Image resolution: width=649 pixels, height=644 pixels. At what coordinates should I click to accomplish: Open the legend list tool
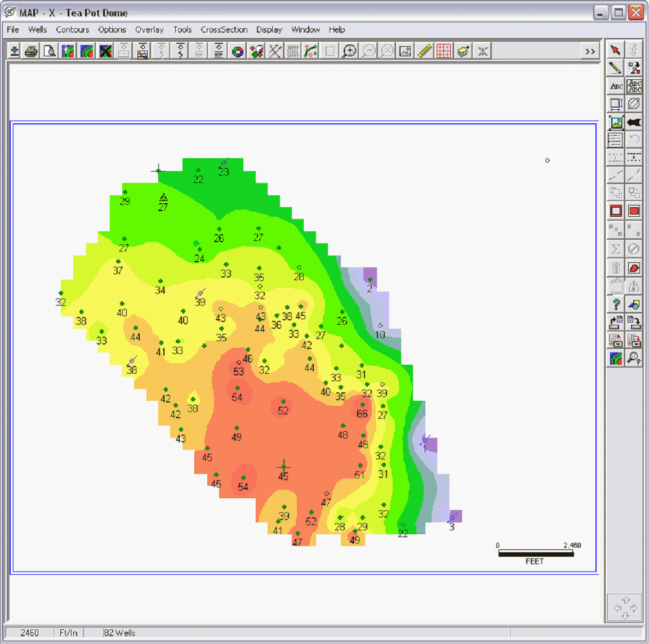click(x=616, y=140)
